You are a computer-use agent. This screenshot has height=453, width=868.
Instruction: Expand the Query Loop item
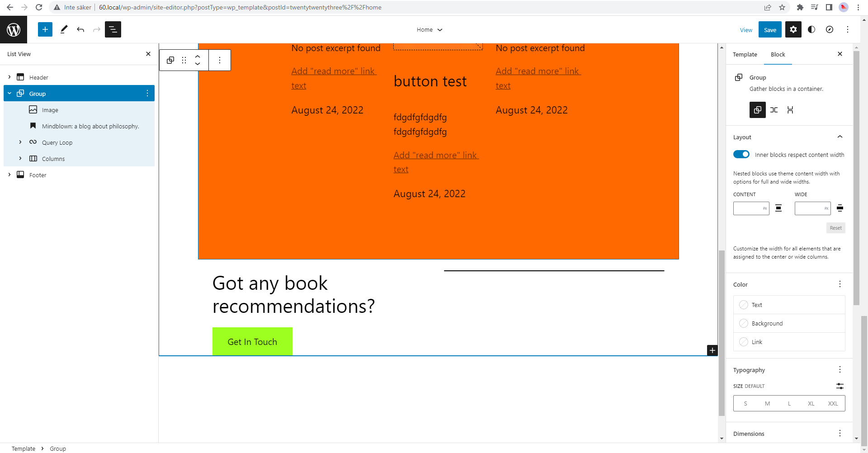[20, 142]
